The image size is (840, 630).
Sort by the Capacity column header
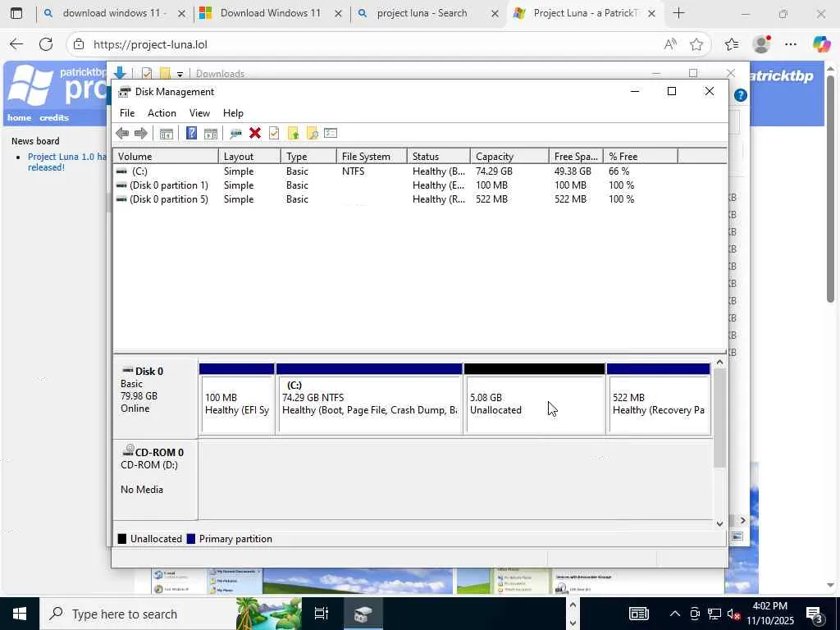(509, 157)
